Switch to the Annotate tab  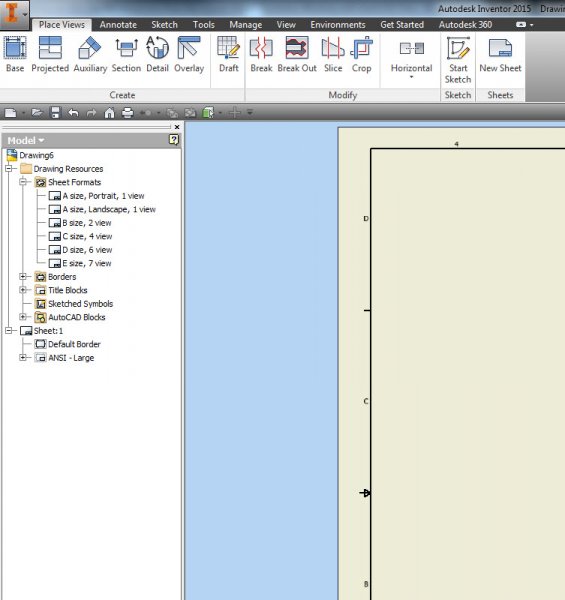point(118,25)
